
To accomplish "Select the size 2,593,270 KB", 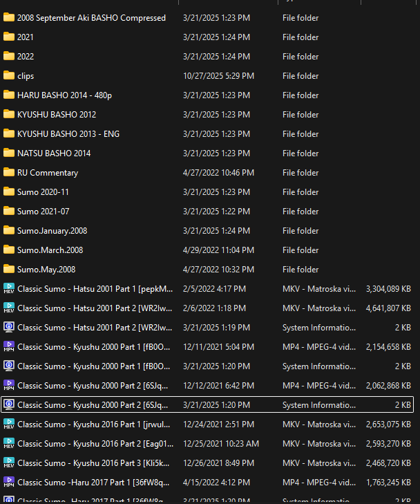I will (388, 444).
